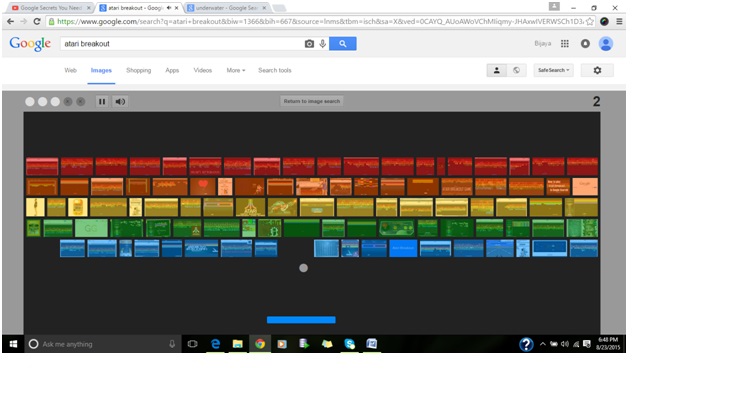Open the Google apps grid
This screenshot has width=736, height=394.
[565, 44]
